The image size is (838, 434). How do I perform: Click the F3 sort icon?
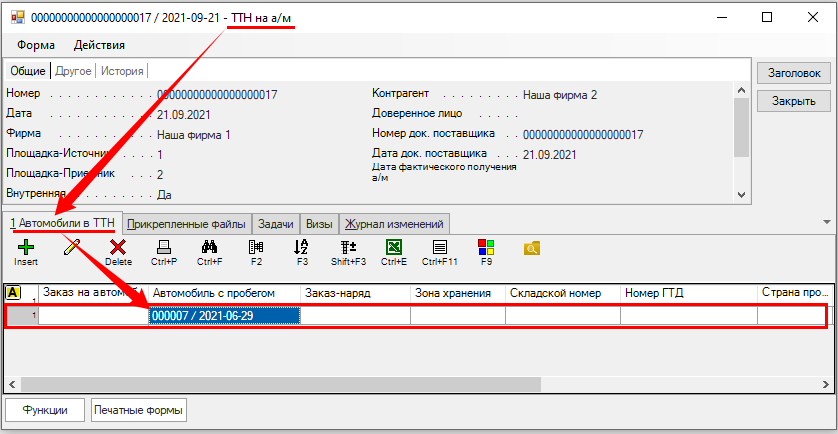pyautogui.click(x=302, y=246)
